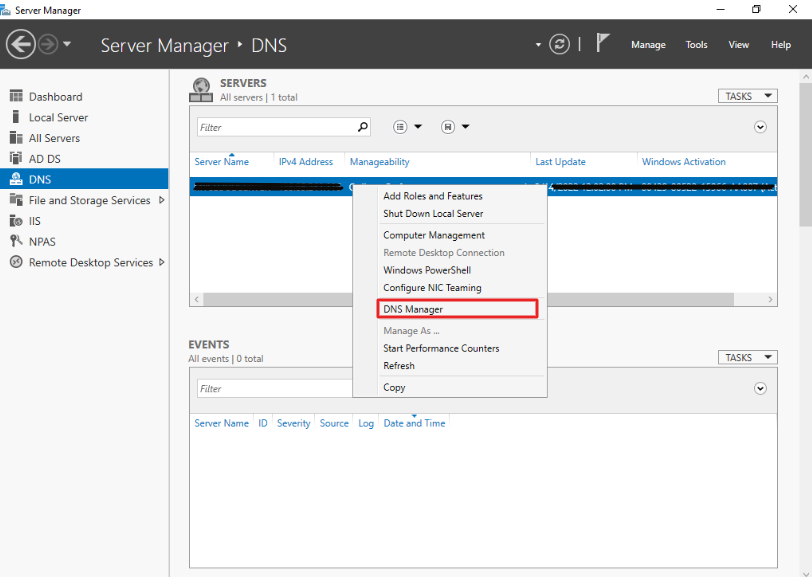Open the Servers criteria dropdown arrow

418,127
